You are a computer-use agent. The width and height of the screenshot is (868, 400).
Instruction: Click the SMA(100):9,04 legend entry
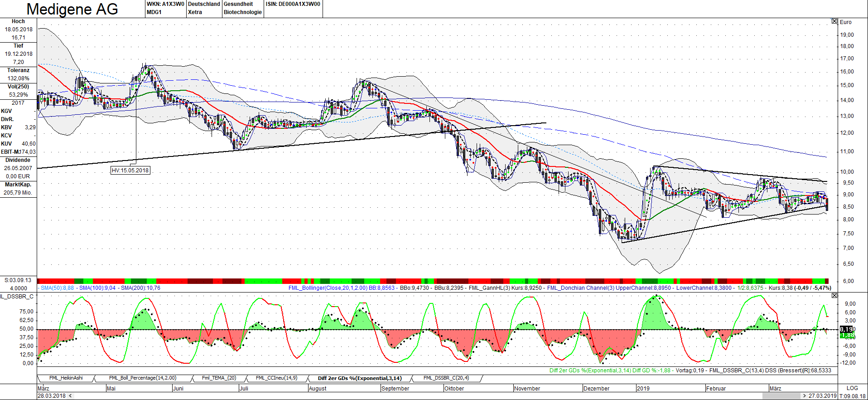97,288
